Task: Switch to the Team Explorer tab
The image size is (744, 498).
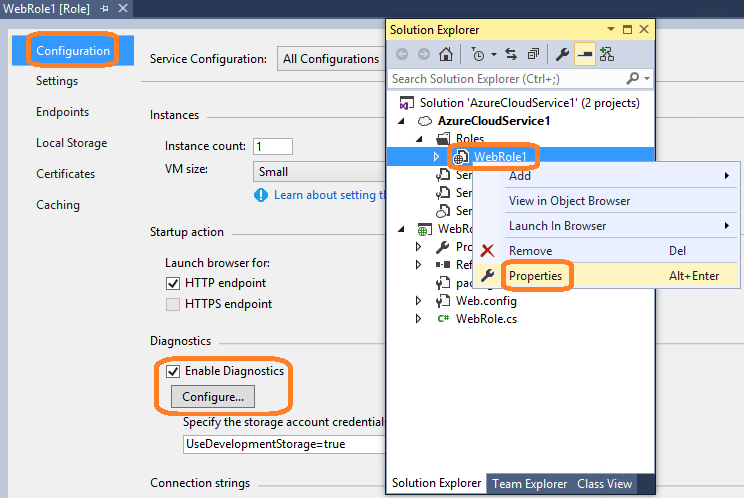Action: coord(530,484)
